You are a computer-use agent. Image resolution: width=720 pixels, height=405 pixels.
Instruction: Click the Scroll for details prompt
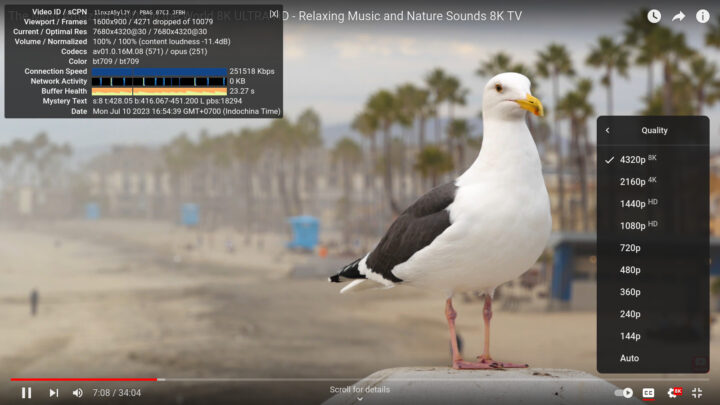(x=360, y=393)
